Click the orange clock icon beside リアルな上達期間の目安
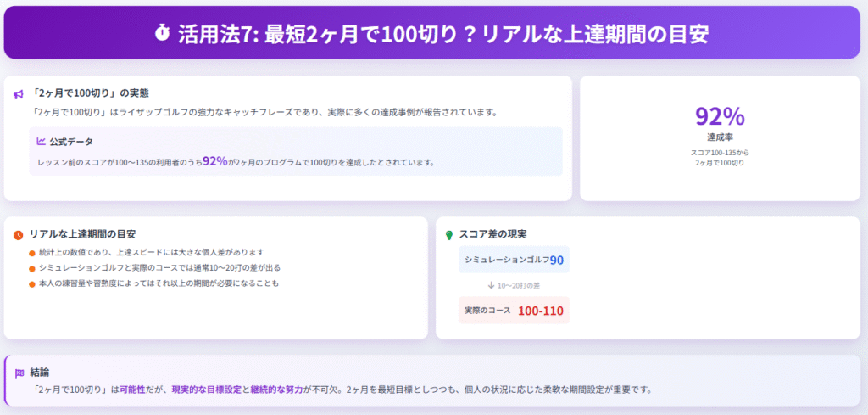Viewport: 868px width, 415px height. (x=19, y=235)
